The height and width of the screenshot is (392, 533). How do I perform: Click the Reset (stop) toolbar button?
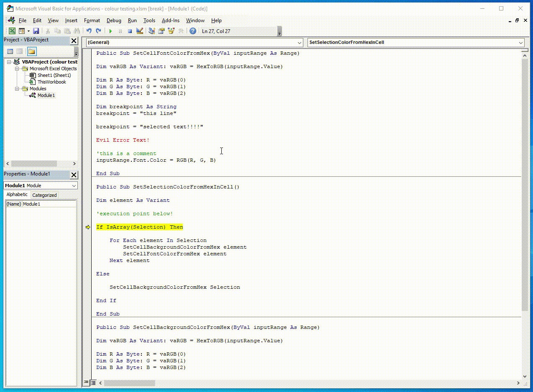point(130,31)
